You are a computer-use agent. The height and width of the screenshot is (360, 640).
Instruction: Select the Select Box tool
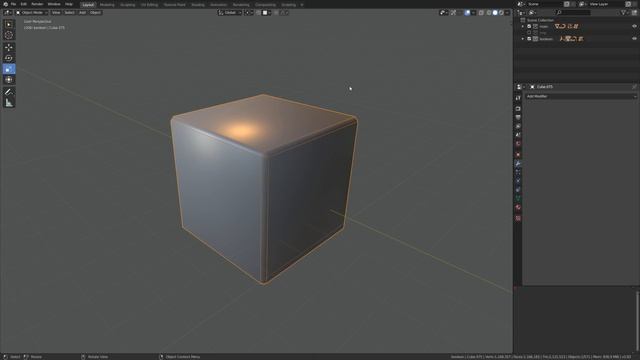tap(9, 24)
